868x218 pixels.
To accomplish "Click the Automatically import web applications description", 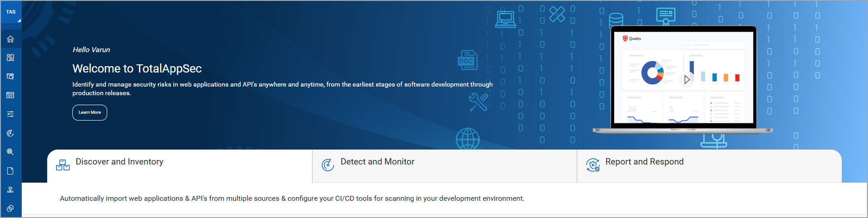I will click(292, 199).
